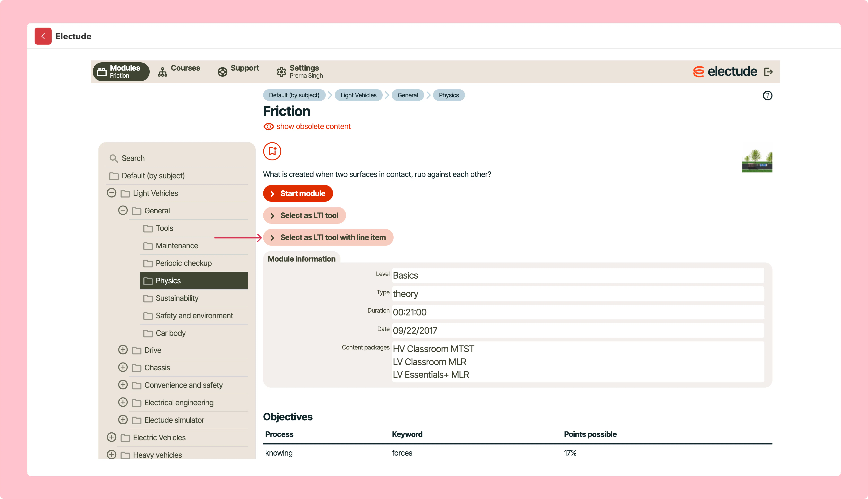Image resolution: width=868 pixels, height=499 pixels.
Task: Open Settings gear icon
Action: [x=281, y=72]
